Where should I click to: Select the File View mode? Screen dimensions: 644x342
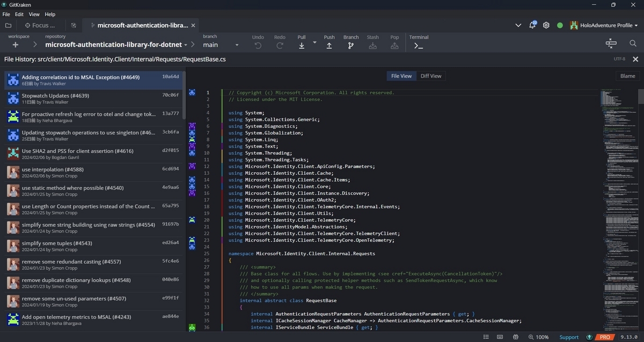tap(401, 76)
